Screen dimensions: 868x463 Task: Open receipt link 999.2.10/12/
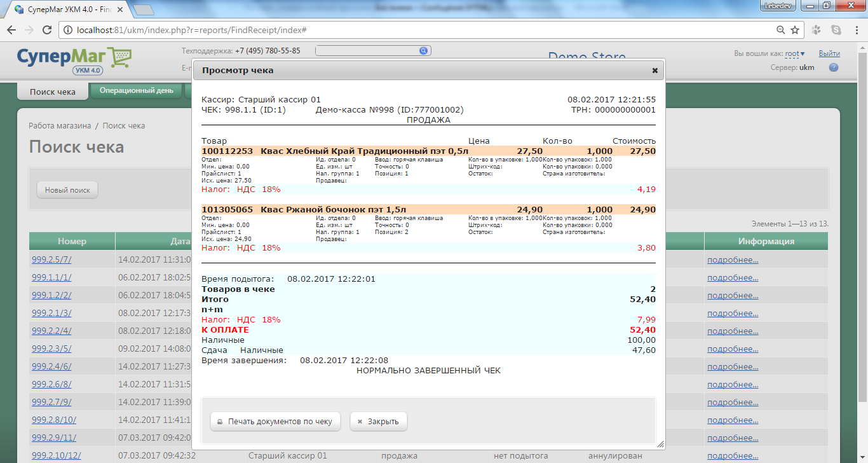pyautogui.click(x=57, y=455)
